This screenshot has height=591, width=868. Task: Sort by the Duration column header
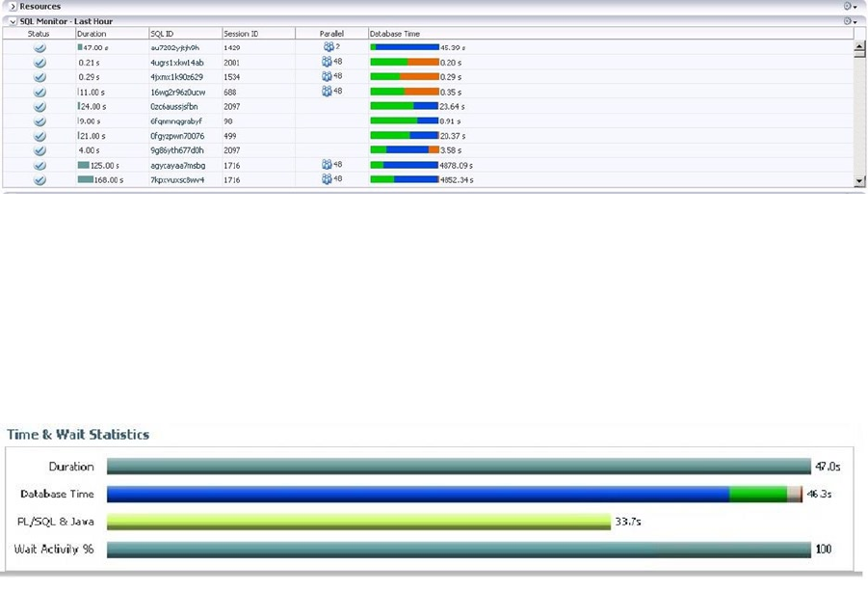coord(92,34)
